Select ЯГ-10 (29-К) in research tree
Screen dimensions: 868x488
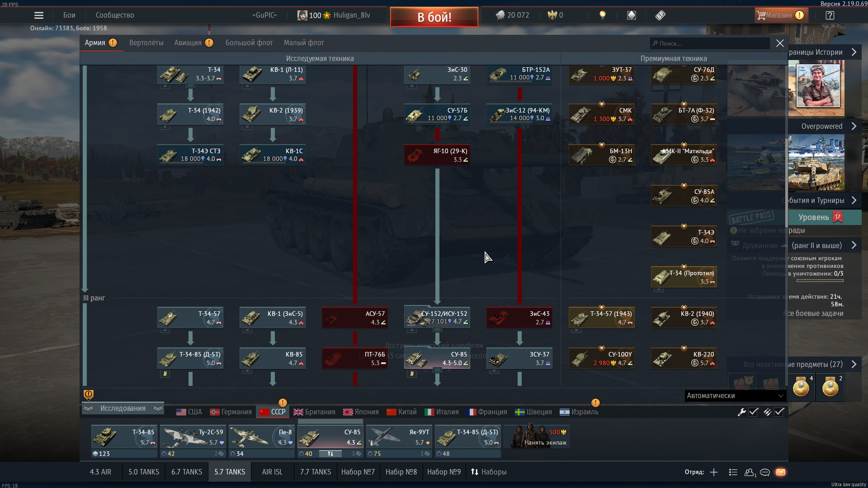(x=437, y=155)
